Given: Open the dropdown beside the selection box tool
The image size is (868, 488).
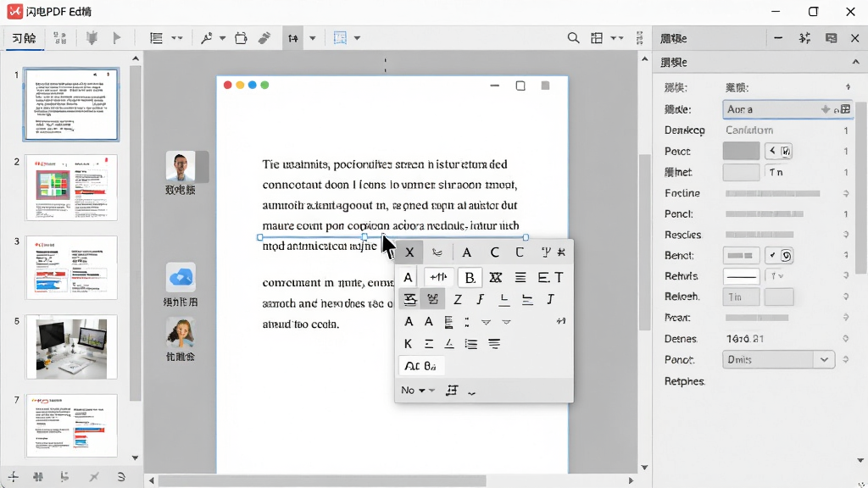Looking at the screenshot, I should [357, 38].
